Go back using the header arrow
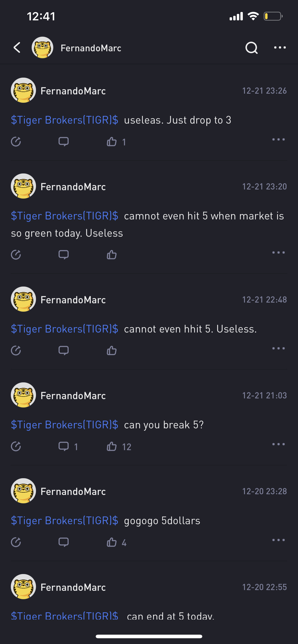This screenshot has height=644, width=298. [17, 47]
